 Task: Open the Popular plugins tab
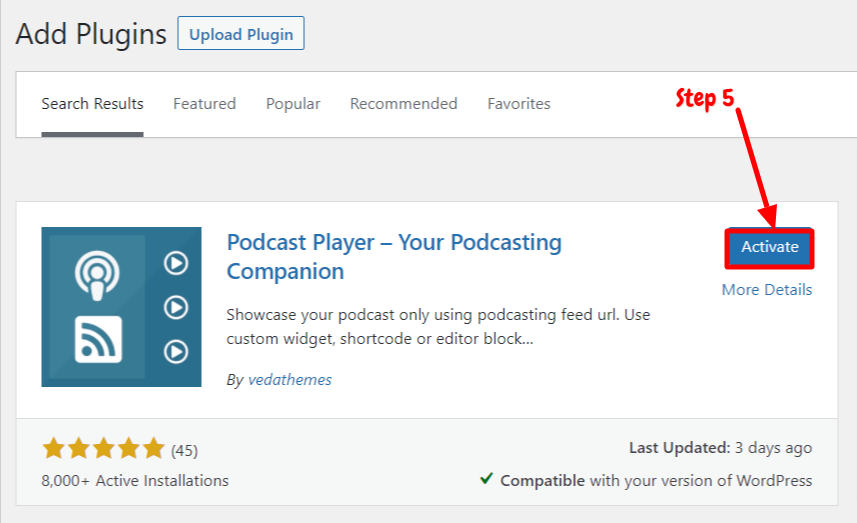point(293,104)
